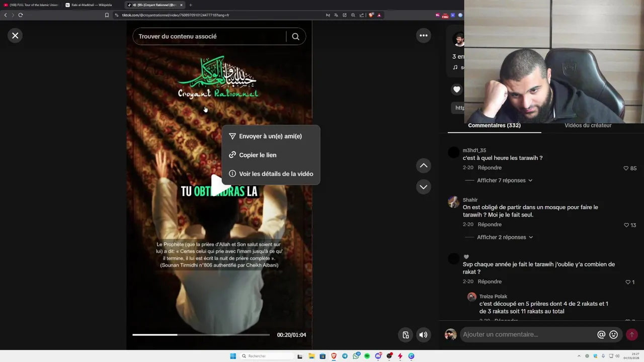644x362 pixels.
Task: Switch to Vidéos du créateur tab
Action: coord(588,125)
